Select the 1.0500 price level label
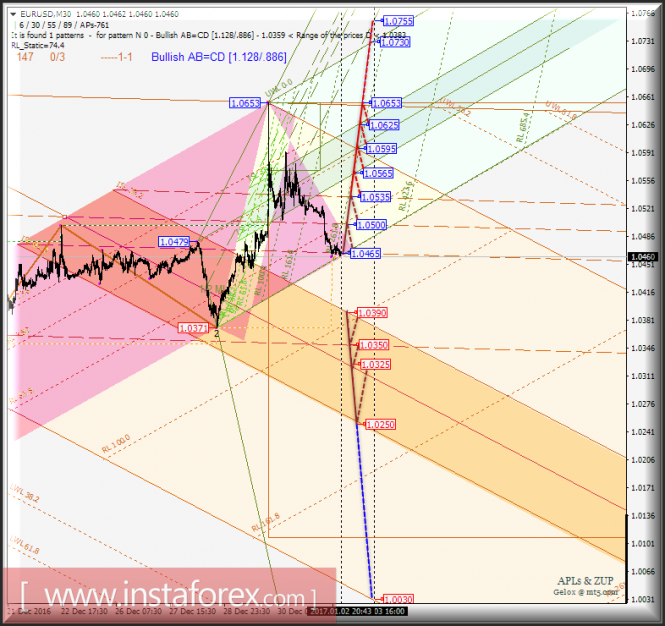This screenshot has width=665, height=626. coord(372,225)
